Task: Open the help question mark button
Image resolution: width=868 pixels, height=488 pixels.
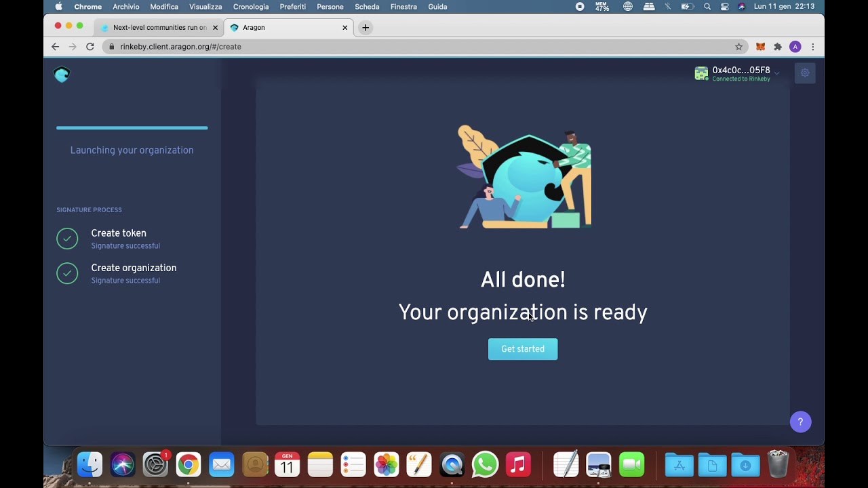Action: click(x=800, y=422)
